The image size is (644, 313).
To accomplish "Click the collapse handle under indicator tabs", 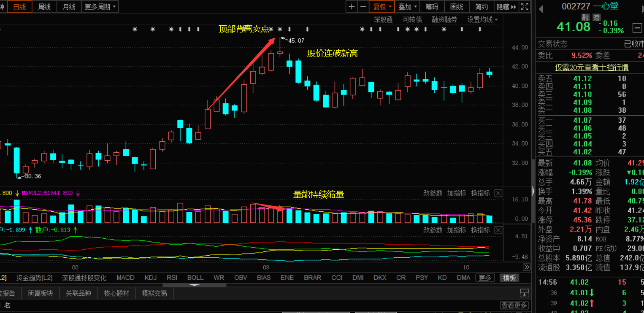I will point(195,285).
